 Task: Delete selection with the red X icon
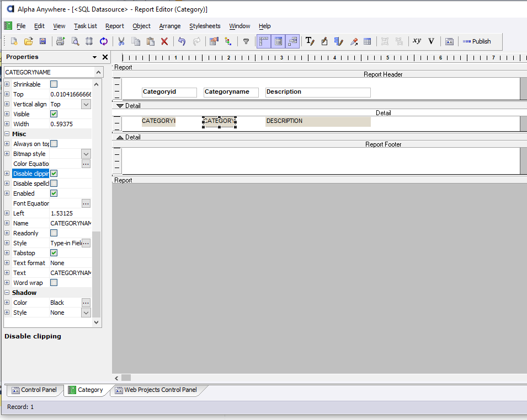tap(164, 41)
